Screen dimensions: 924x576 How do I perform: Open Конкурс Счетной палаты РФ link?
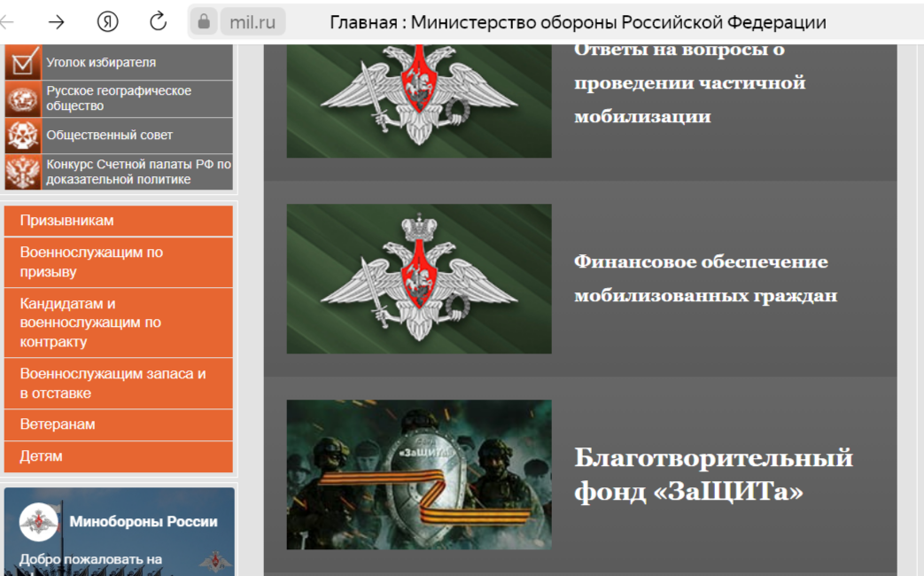pos(138,172)
